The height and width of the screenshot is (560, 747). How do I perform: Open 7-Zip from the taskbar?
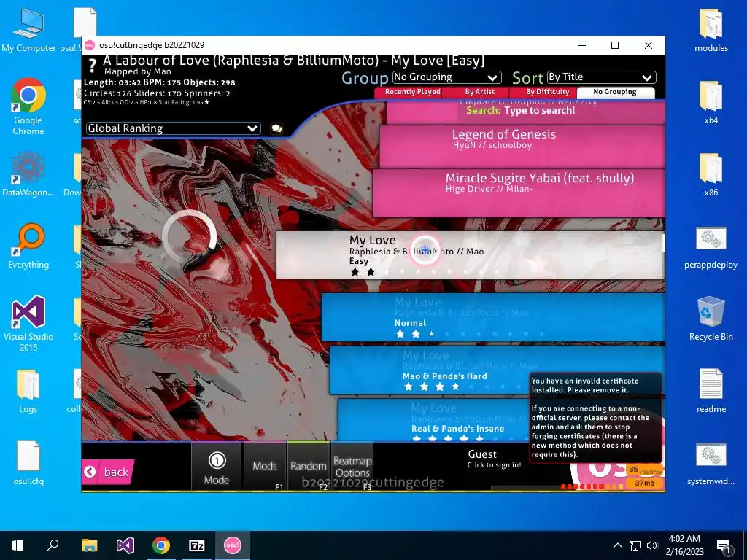(x=197, y=545)
